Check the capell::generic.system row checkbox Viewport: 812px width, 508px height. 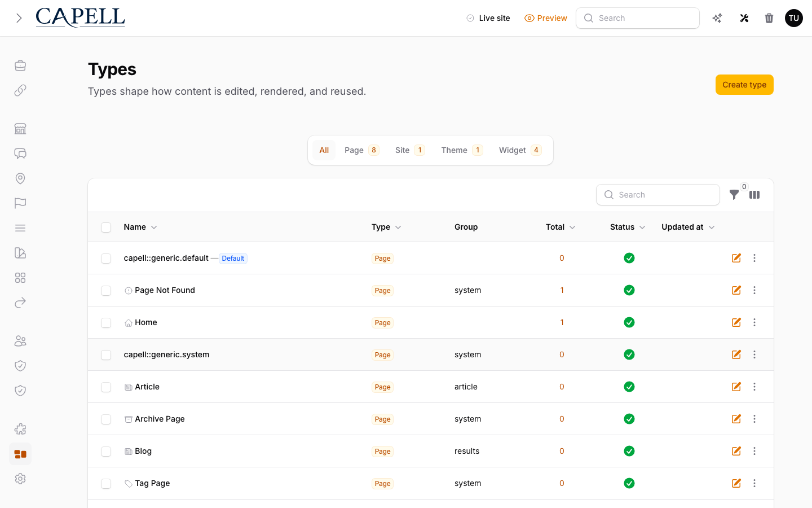click(106, 355)
